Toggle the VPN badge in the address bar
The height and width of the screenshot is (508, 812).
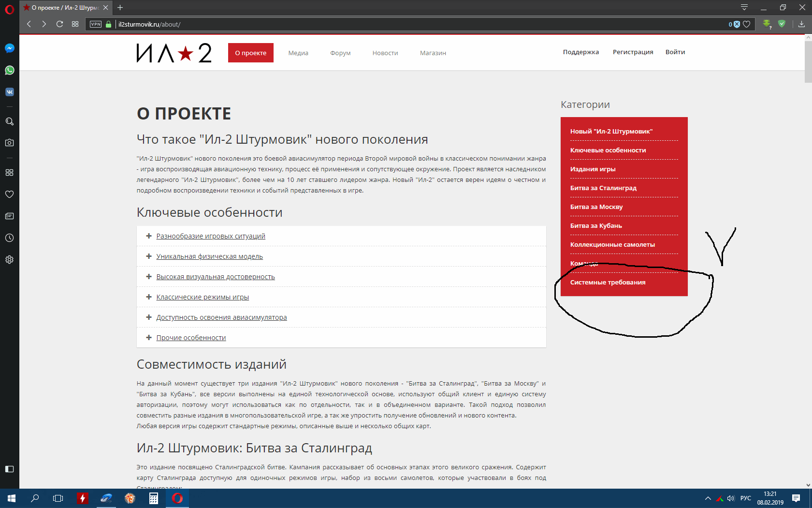(96, 24)
